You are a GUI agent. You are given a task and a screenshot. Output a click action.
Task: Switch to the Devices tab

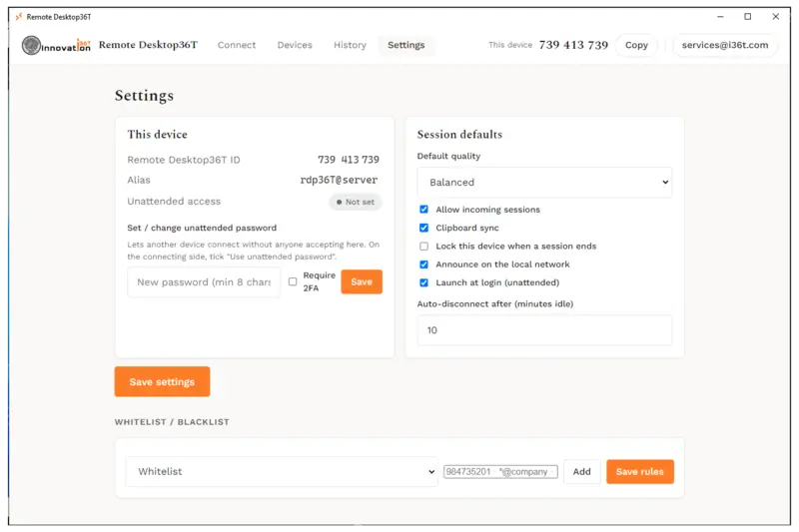(x=295, y=45)
